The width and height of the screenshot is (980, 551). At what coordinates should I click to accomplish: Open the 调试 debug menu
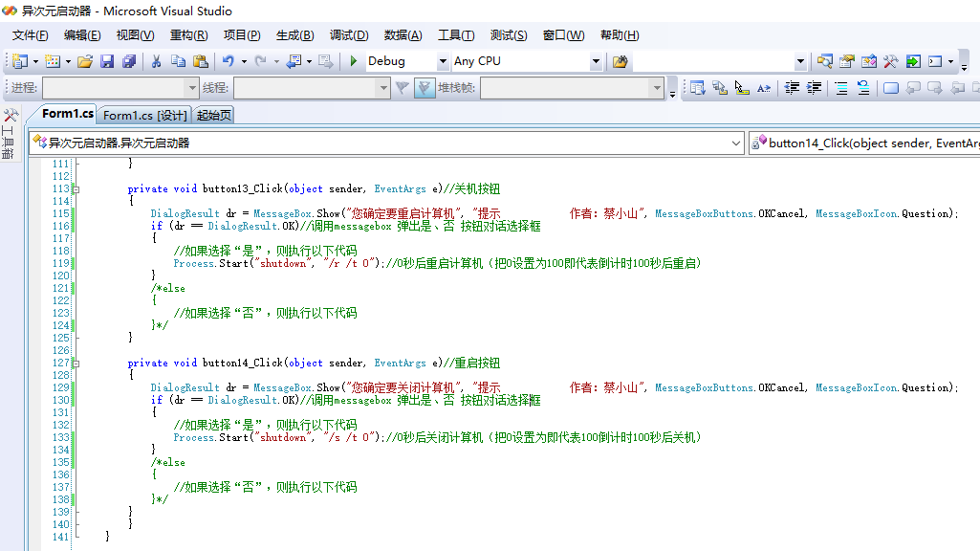(x=347, y=35)
